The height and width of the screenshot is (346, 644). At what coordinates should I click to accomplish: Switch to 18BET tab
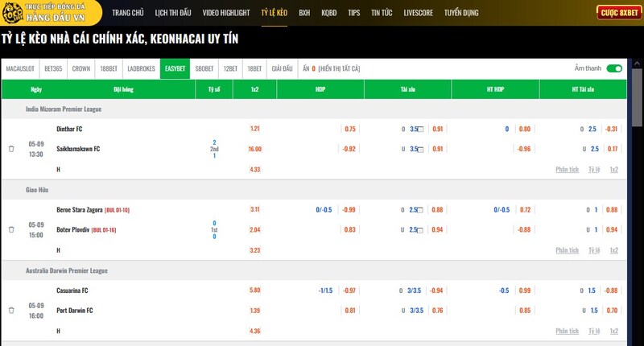tap(254, 68)
